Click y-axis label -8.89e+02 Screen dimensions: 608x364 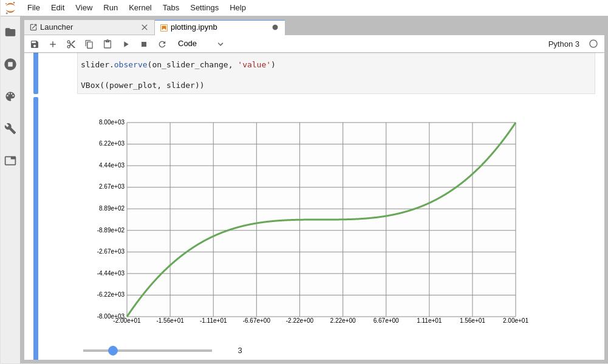coord(111,230)
